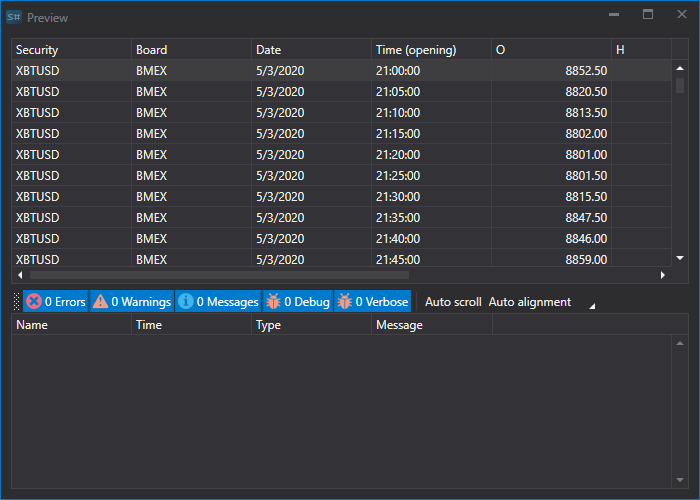Click the S# application icon in title bar
The width and height of the screenshot is (700, 500).
(x=14, y=17)
